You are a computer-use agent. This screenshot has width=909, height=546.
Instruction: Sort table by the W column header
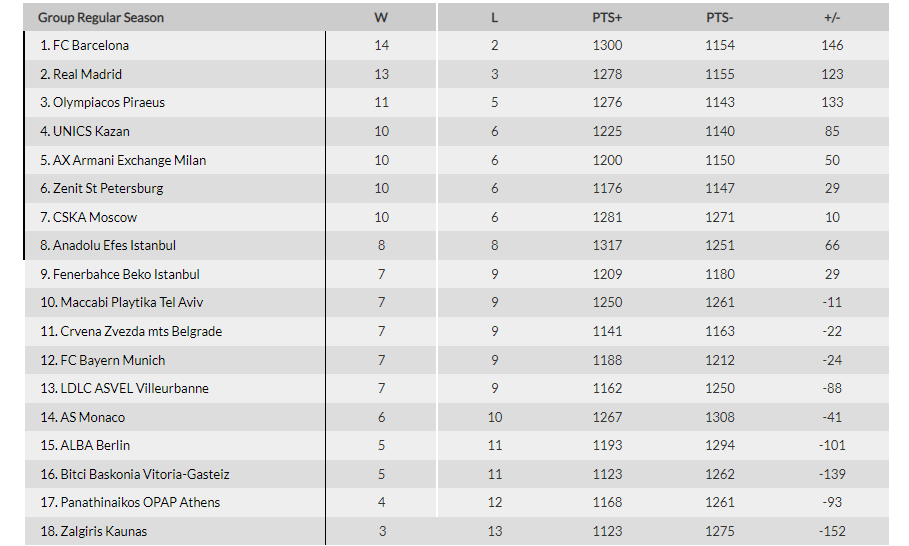click(381, 17)
